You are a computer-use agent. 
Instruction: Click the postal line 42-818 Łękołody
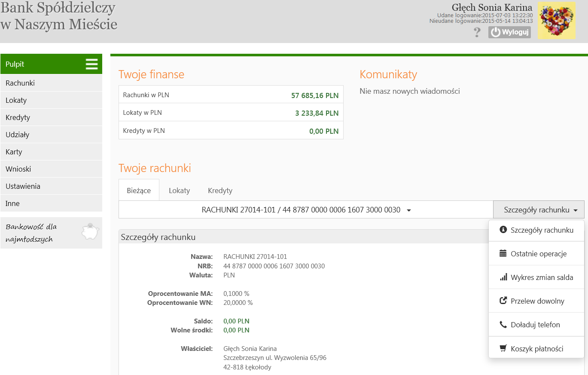coord(247,367)
